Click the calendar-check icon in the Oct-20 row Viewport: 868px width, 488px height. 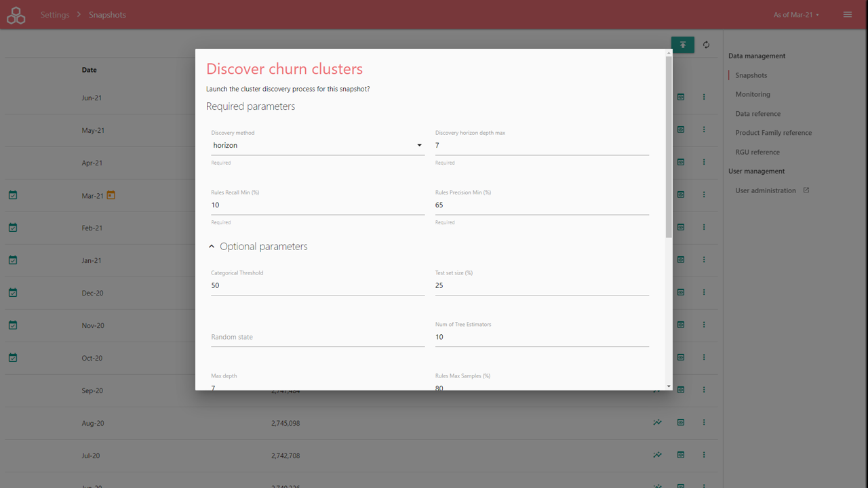click(x=13, y=358)
